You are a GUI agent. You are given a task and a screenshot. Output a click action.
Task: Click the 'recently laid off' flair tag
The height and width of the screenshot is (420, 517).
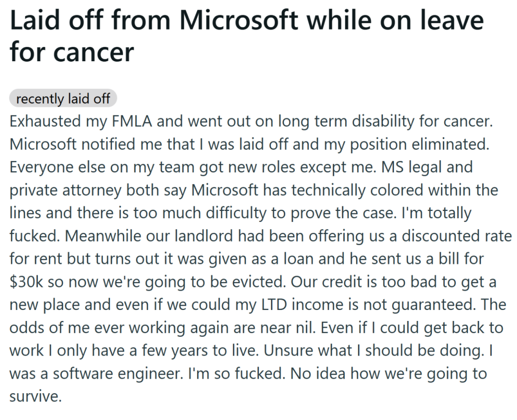(x=63, y=98)
